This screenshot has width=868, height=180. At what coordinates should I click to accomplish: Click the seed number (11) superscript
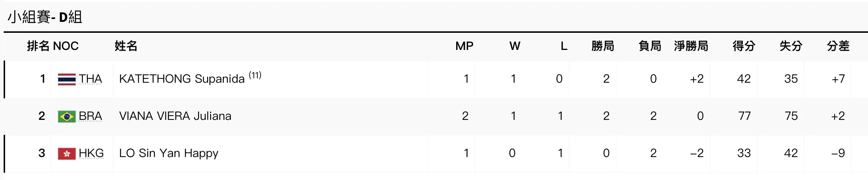(255, 75)
